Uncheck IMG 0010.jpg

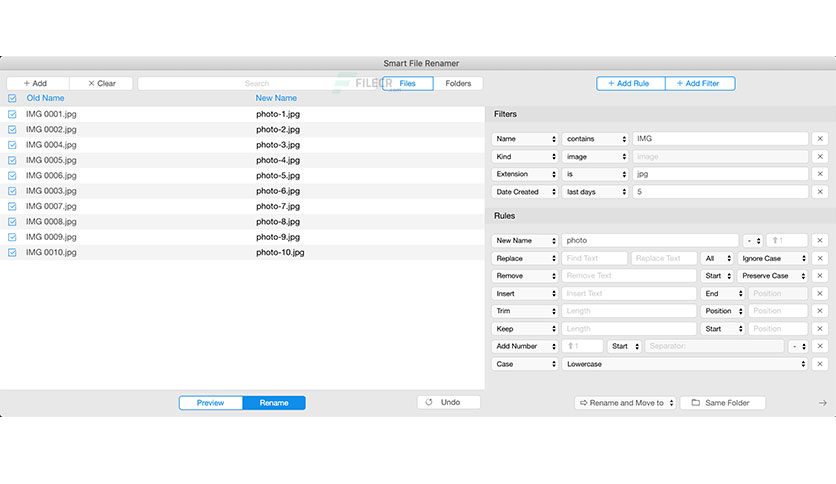pos(12,253)
